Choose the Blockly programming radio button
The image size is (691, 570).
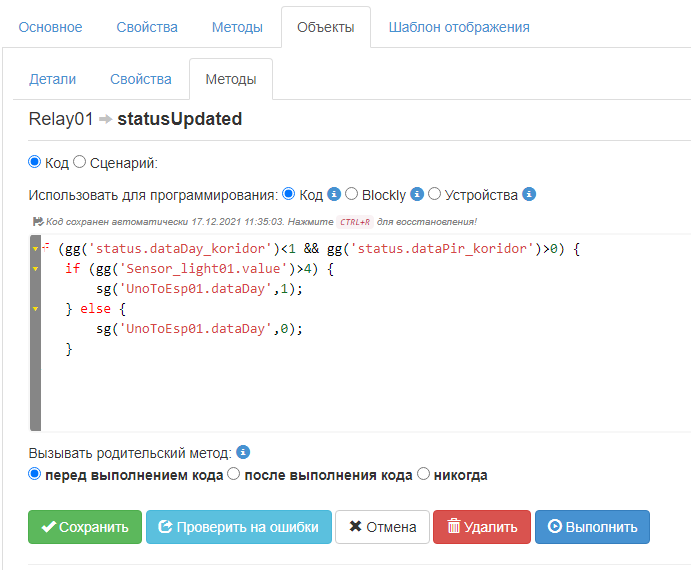pos(351,194)
